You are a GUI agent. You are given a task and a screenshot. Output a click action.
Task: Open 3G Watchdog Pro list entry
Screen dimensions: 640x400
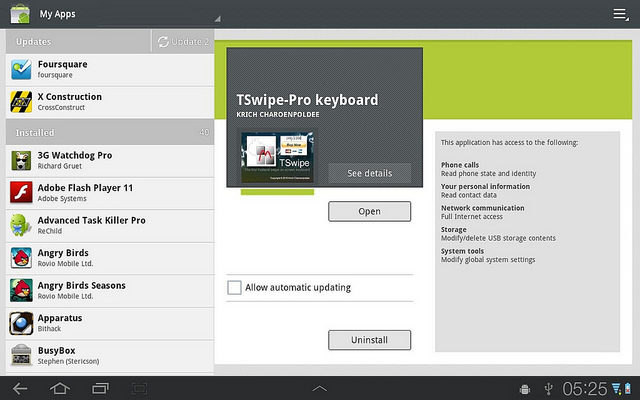(110, 160)
